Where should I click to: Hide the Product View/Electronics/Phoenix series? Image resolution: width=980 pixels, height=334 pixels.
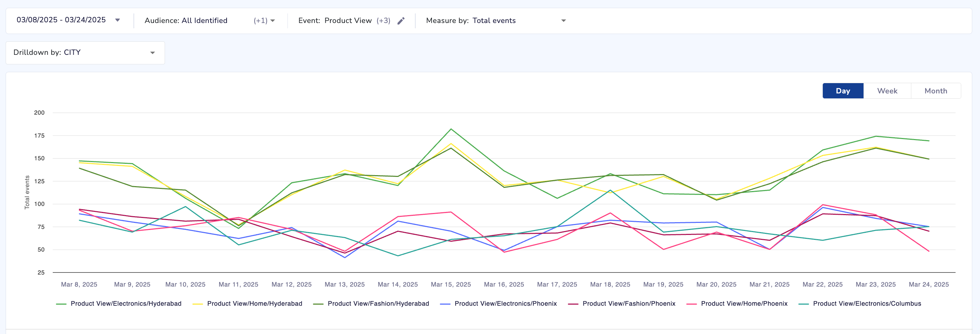[x=505, y=304]
